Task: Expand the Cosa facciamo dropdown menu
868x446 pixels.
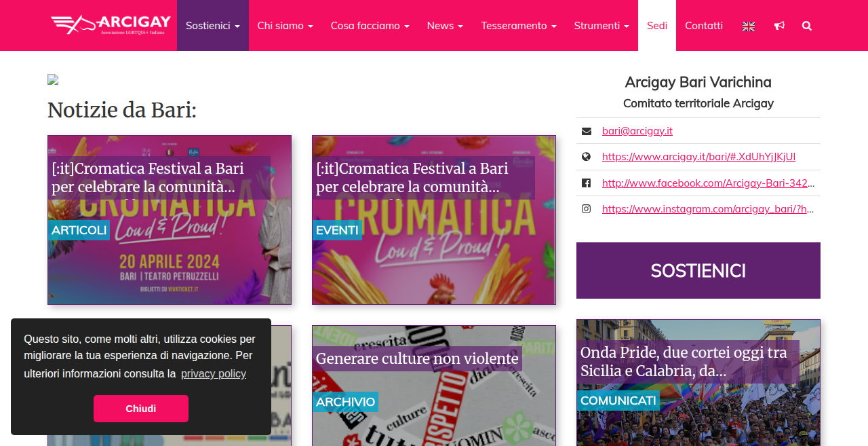Action: click(x=370, y=25)
